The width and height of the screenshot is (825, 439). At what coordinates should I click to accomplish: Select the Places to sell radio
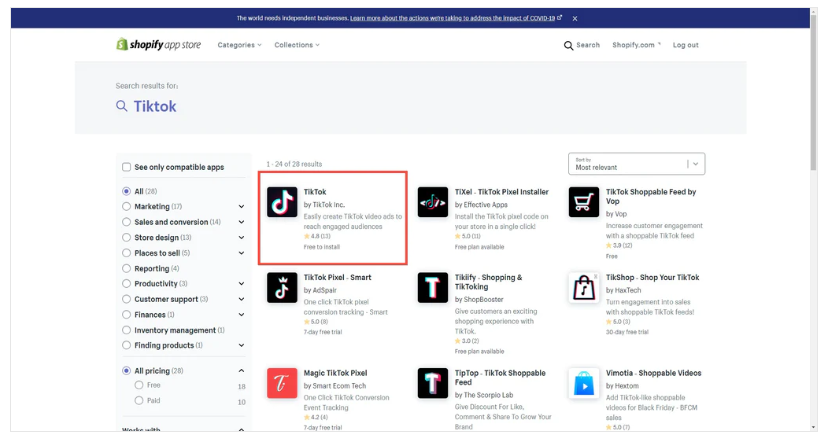pyautogui.click(x=126, y=253)
